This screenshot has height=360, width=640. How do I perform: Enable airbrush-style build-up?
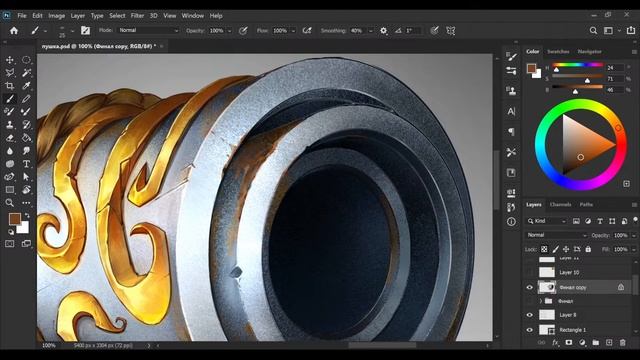click(307, 31)
